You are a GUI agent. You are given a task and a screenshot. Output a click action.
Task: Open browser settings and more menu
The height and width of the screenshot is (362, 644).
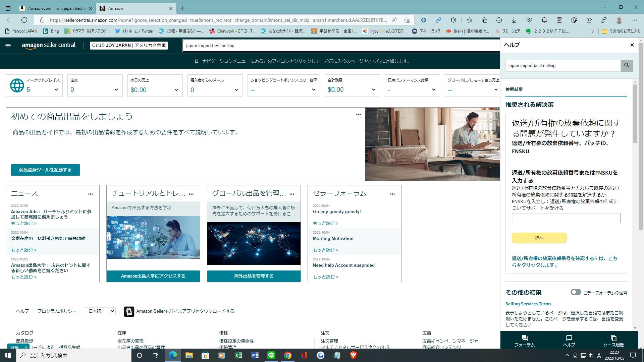point(634,20)
